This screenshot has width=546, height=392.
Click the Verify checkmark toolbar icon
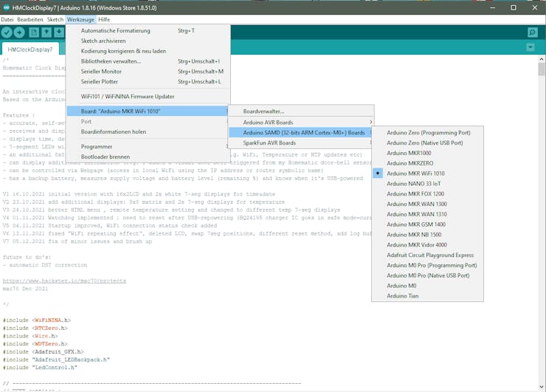click(x=7, y=32)
